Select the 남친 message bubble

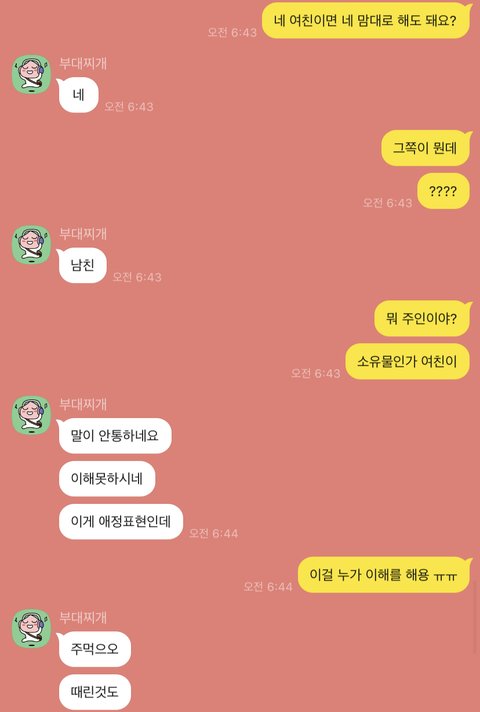tap(82, 265)
